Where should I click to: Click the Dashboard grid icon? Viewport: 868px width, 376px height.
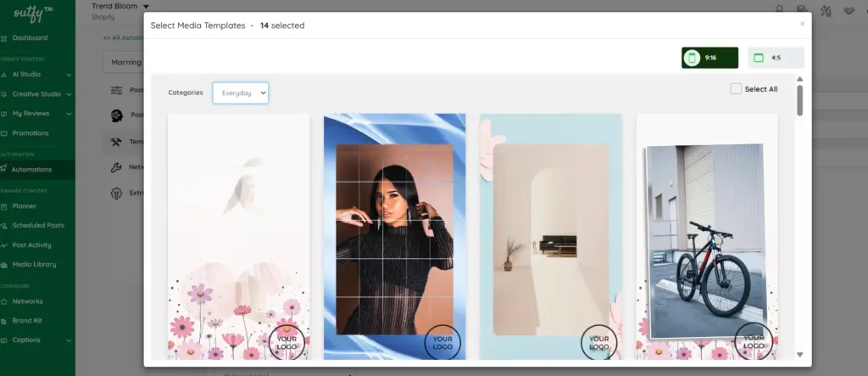pyautogui.click(x=4, y=38)
